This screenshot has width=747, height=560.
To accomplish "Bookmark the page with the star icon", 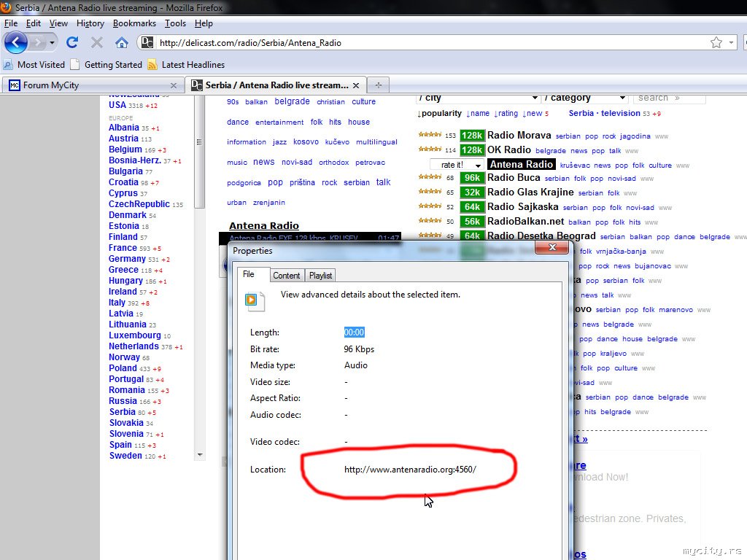I will pyautogui.click(x=716, y=42).
